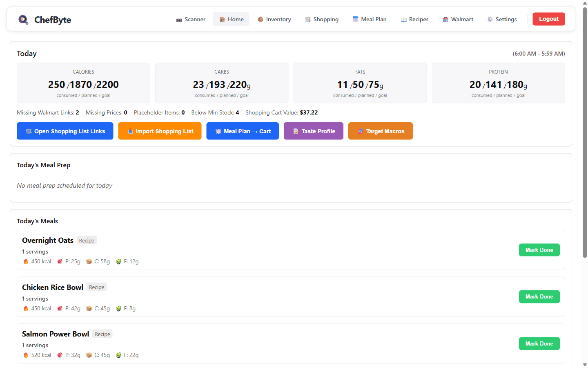Select the Meal Plan calendar icon
This screenshot has height=368, width=588.
(x=354, y=19)
